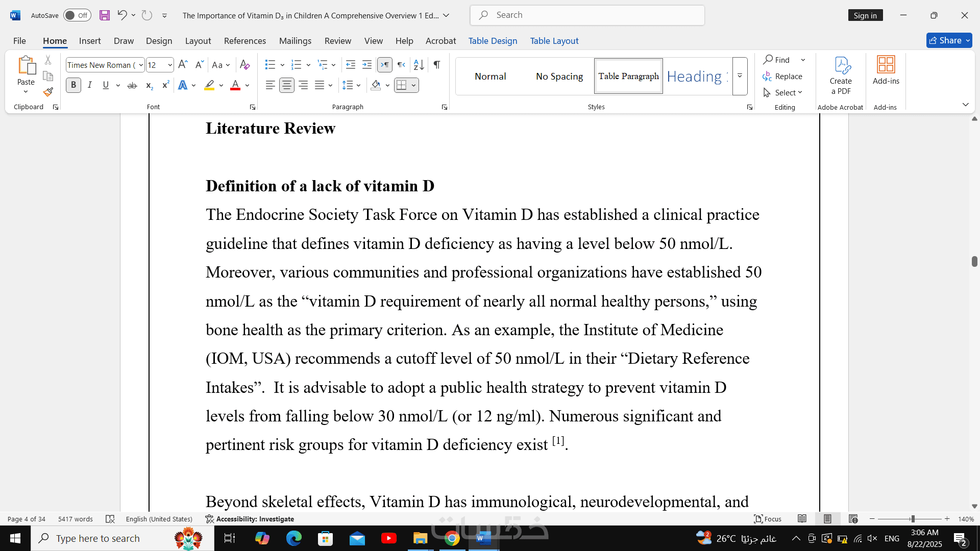Screen dimensions: 980x551
Task: Click the Replace button
Action: (x=782, y=76)
